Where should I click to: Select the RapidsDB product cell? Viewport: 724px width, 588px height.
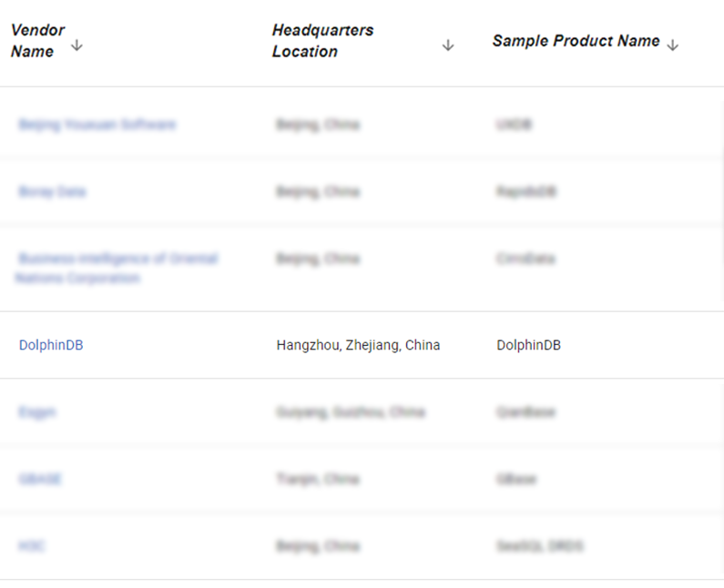525,191
